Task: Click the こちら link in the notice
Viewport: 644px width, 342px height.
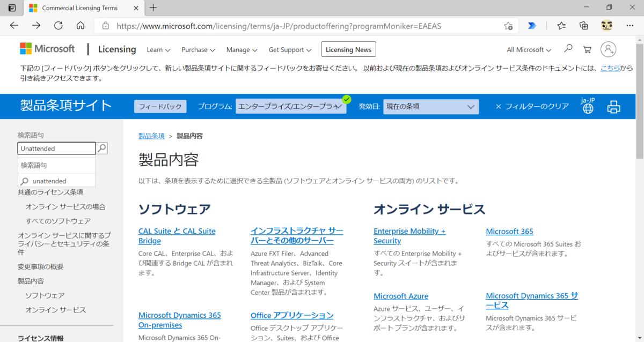Action: [610, 68]
